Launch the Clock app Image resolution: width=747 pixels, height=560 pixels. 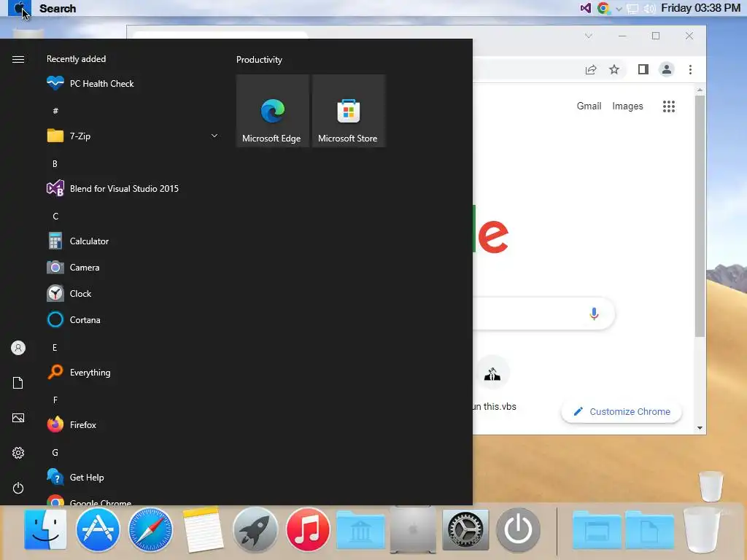point(133,293)
